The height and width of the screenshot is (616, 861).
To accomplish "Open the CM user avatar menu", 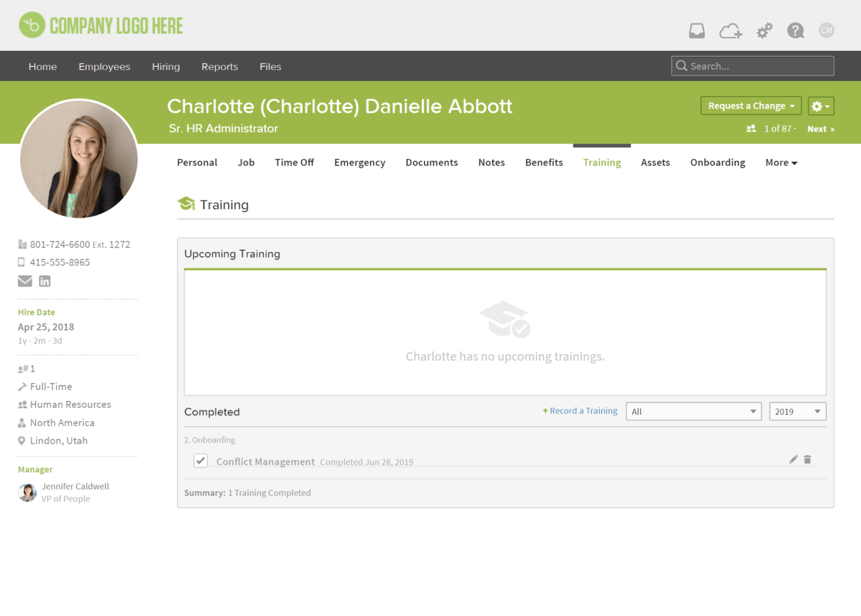I will [x=827, y=30].
